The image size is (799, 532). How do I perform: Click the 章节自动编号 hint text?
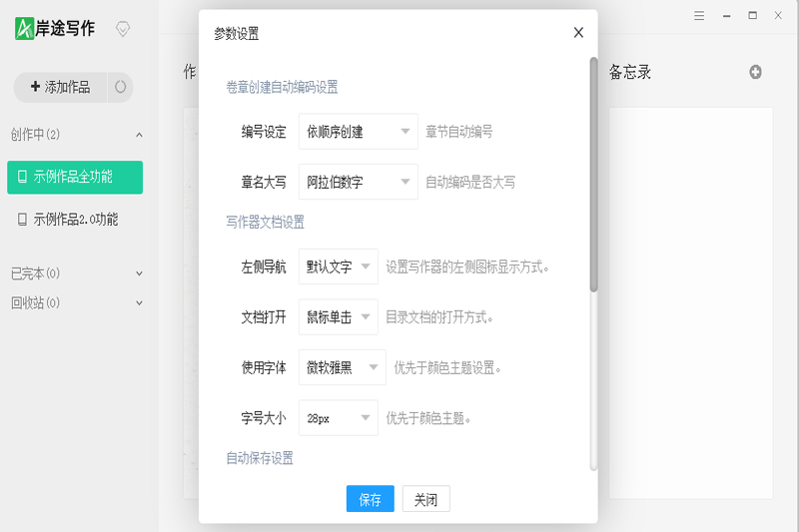(x=459, y=132)
